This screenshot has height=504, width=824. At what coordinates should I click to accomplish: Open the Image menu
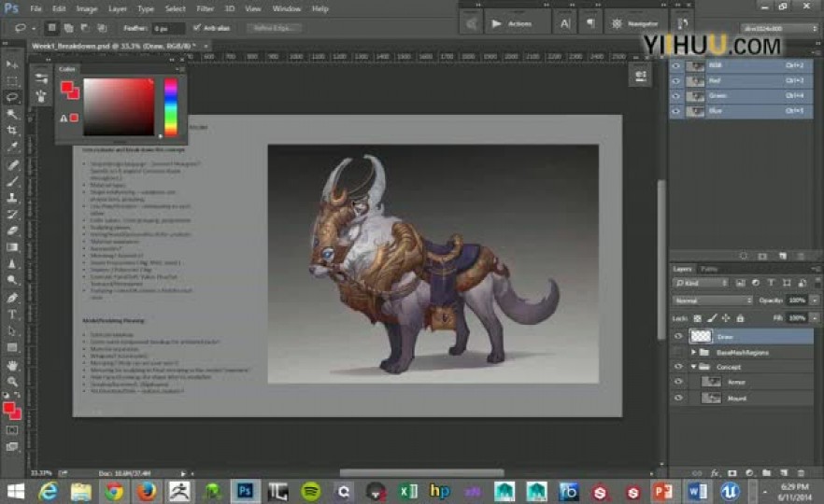(x=87, y=9)
